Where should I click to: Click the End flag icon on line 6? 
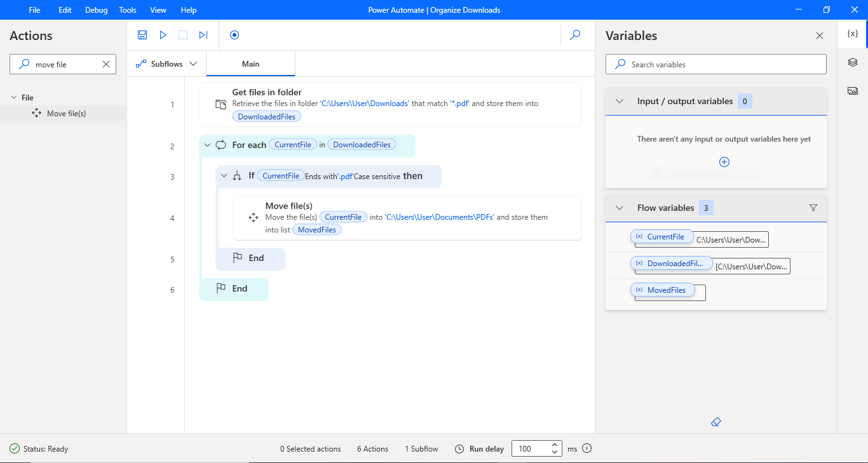click(x=221, y=288)
